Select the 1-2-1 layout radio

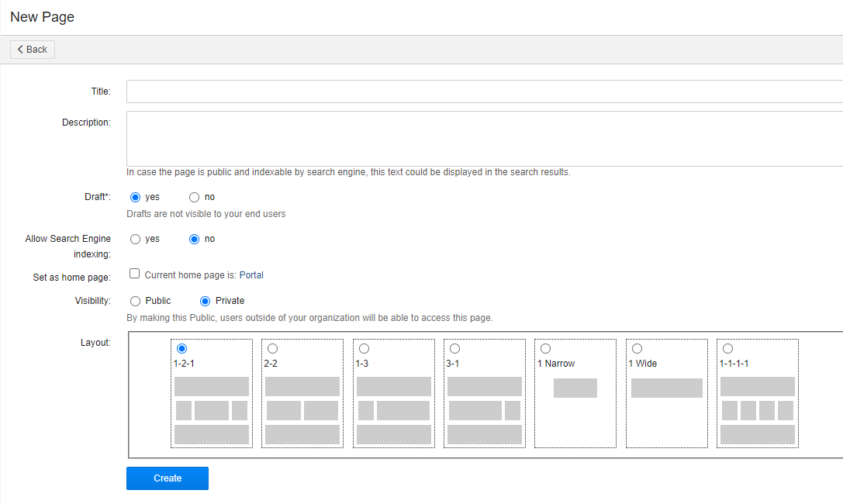(x=181, y=349)
